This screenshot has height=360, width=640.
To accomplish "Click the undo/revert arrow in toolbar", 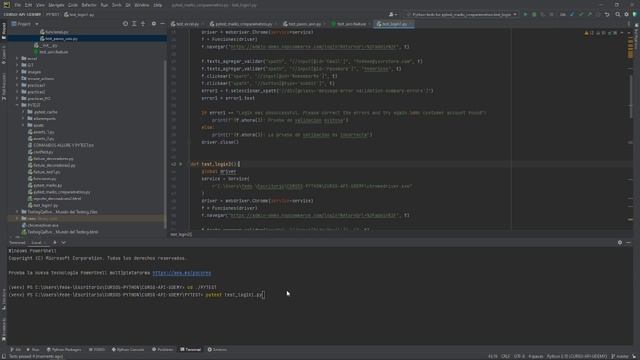I will (607, 14).
